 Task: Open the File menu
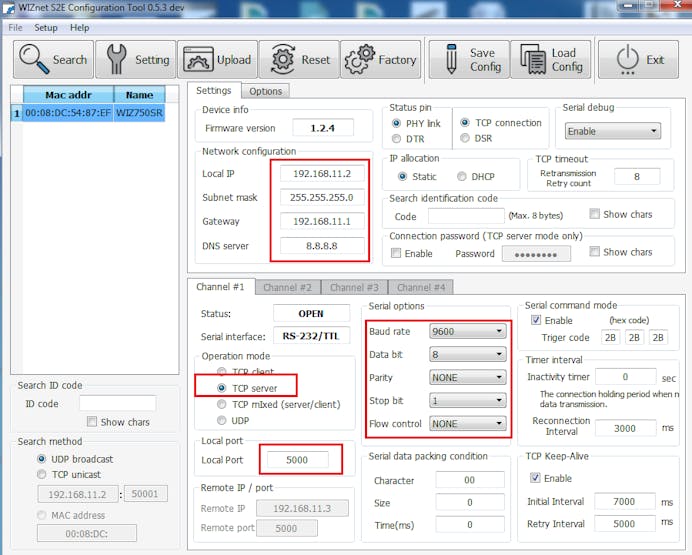click(x=15, y=28)
